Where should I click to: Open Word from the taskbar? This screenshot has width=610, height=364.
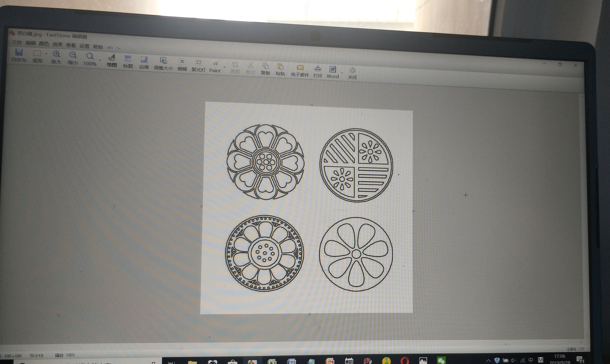pyautogui.click(x=292, y=362)
